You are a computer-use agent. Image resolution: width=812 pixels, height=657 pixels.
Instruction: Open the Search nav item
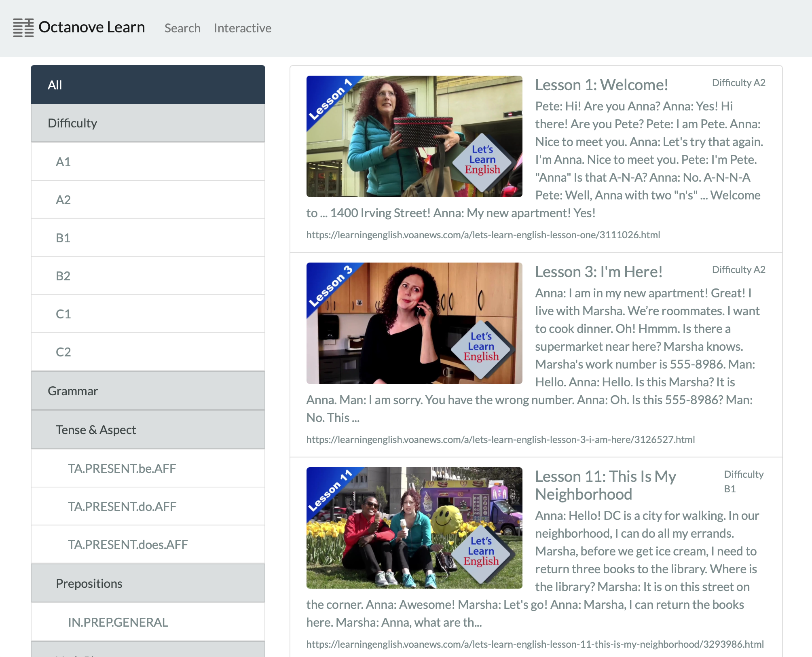[x=182, y=28]
